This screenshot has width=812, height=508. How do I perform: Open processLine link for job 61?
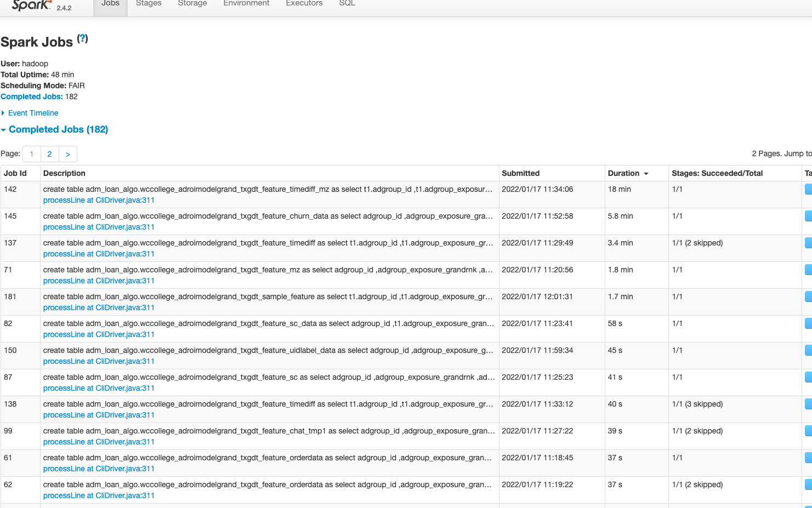(x=99, y=469)
